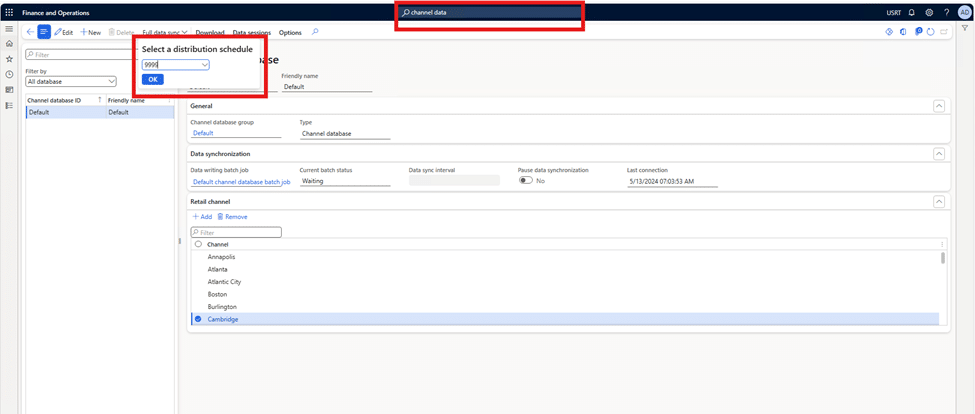Screen dimensions: 975x414
Task: Open the Options menu
Action: tap(290, 33)
